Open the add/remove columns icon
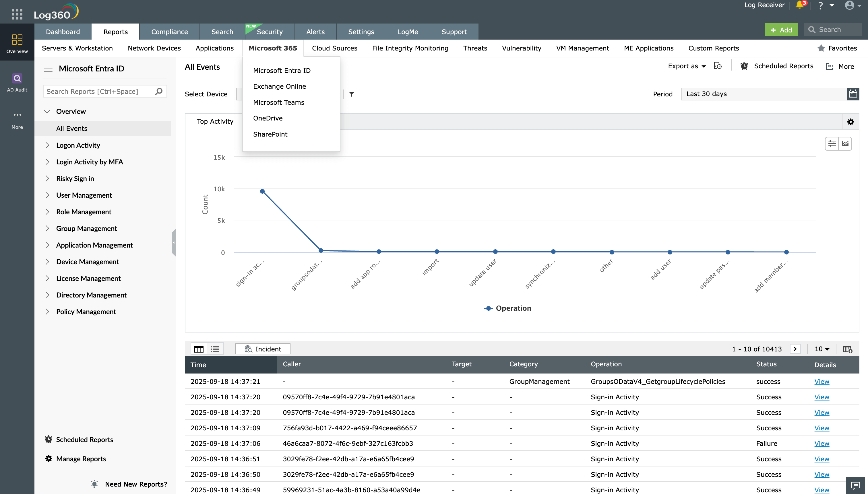The width and height of the screenshot is (868, 494). pos(847,349)
